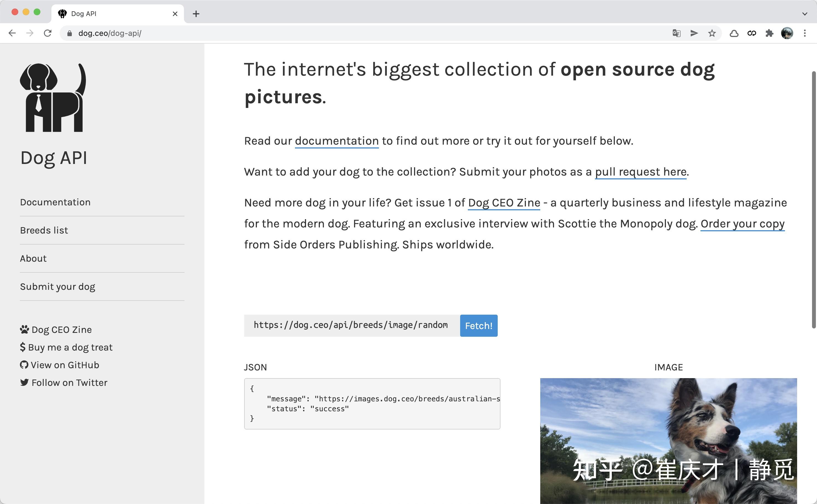
Task: Open View on GitHub link
Action: pos(65,365)
